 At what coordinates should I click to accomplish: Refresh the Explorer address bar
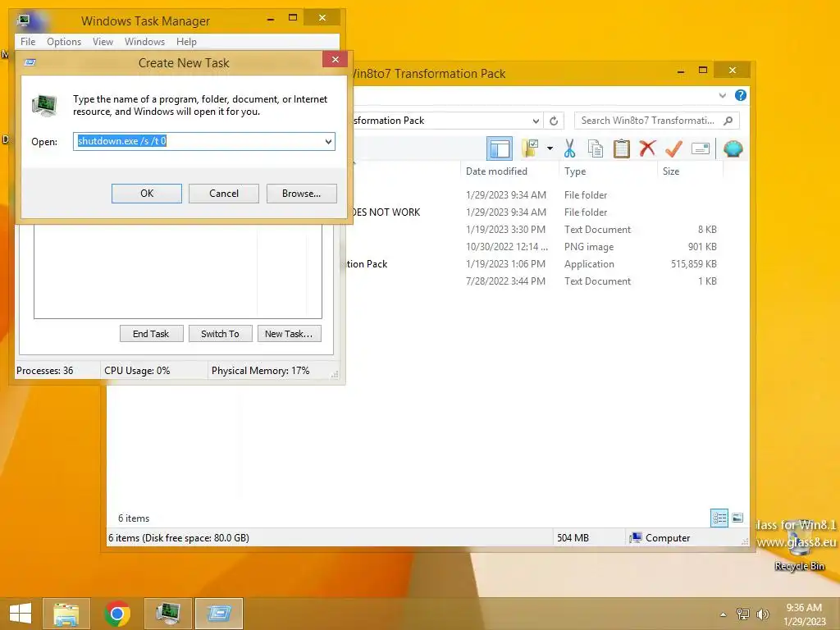coord(554,121)
